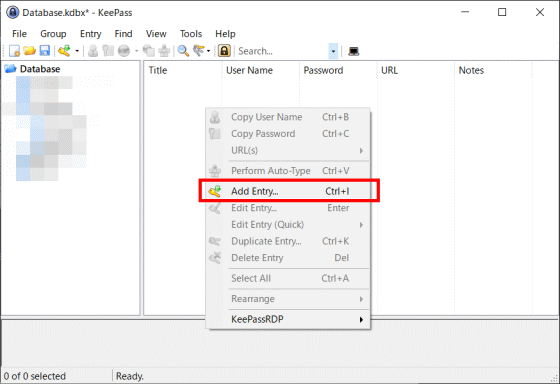560x384 pixels.
Task: Save the database with the floppy icon
Action: [x=45, y=51]
